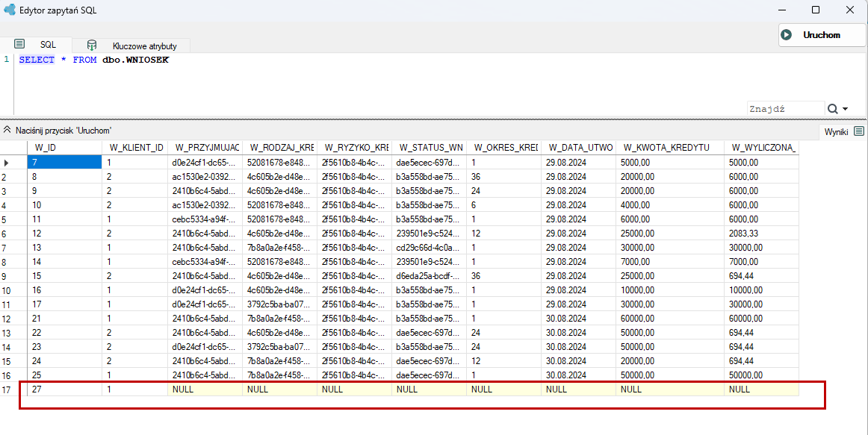Click the SQL tab document icon
The height and width of the screenshot is (435, 868).
19,44
